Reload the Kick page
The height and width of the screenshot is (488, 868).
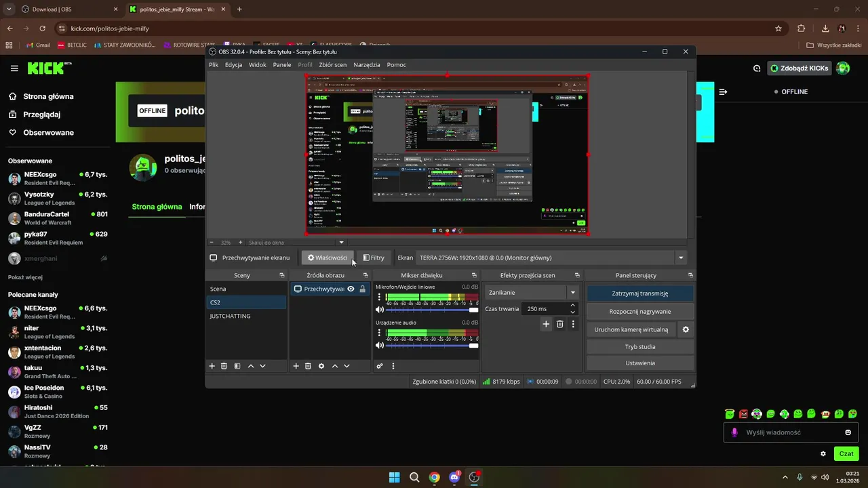click(x=43, y=28)
